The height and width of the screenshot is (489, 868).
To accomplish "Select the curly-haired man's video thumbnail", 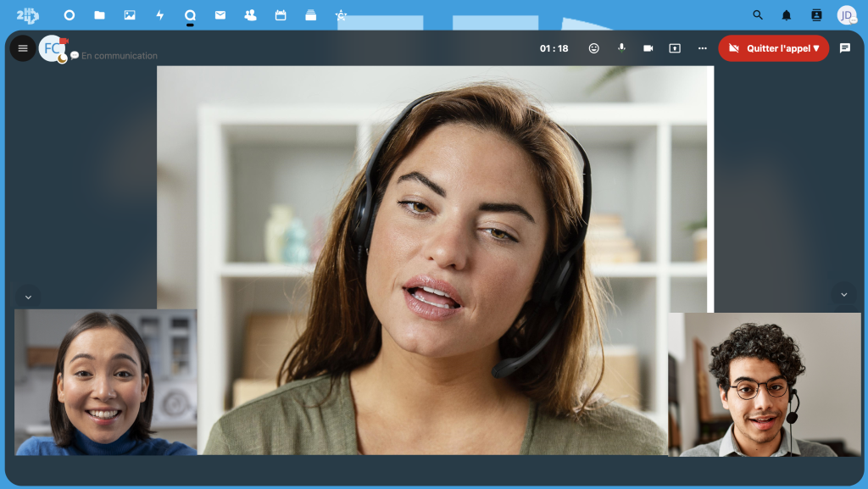I will click(764, 385).
